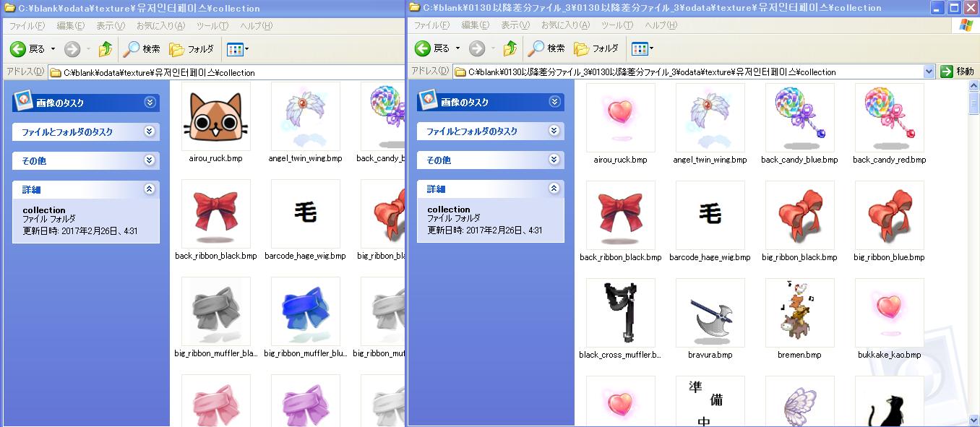Expand ファイルとフォルダのタスク in left window
Image resolution: width=980 pixels, height=427 pixels.
(150, 131)
